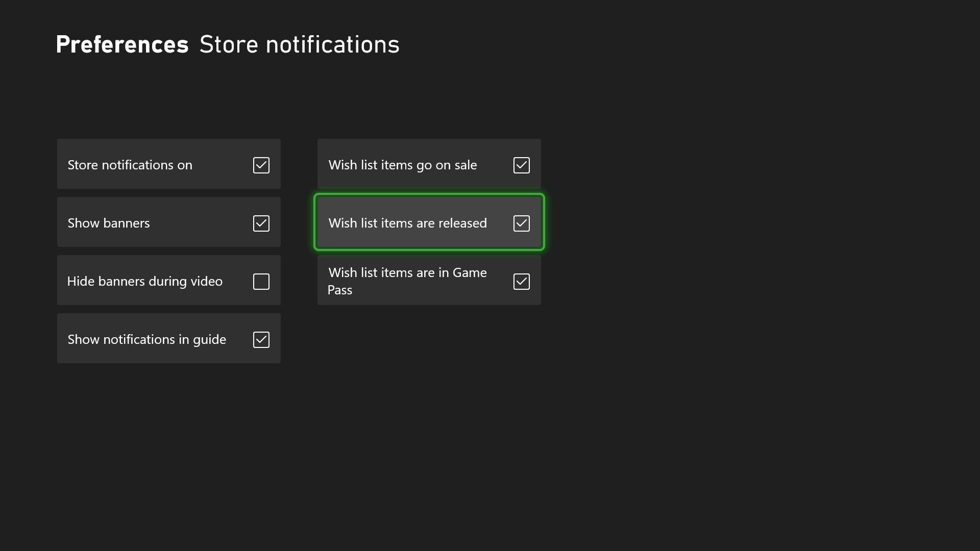
Task: Toggle the Wish list items go on sale checkbox
Action: click(x=521, y=165)
